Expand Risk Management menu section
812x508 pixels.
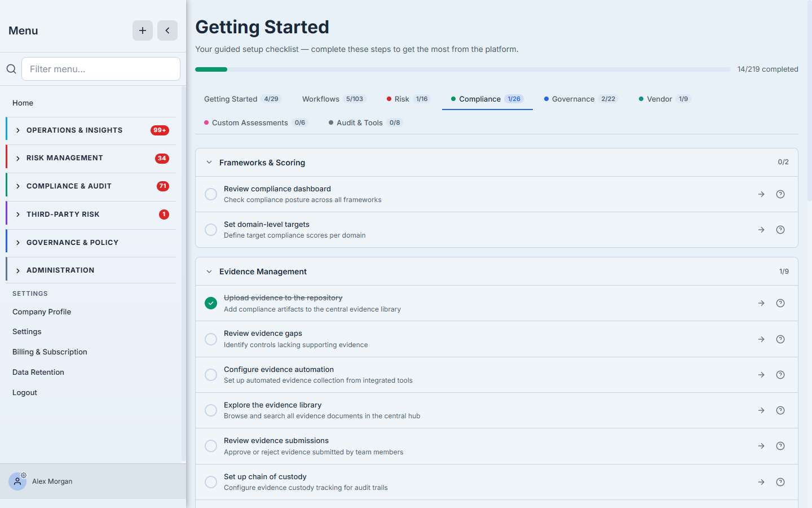(91, 158)
